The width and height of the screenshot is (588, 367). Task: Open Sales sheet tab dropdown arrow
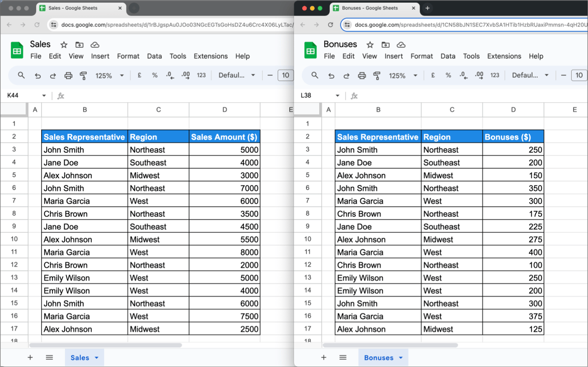(x=97, y=358)
